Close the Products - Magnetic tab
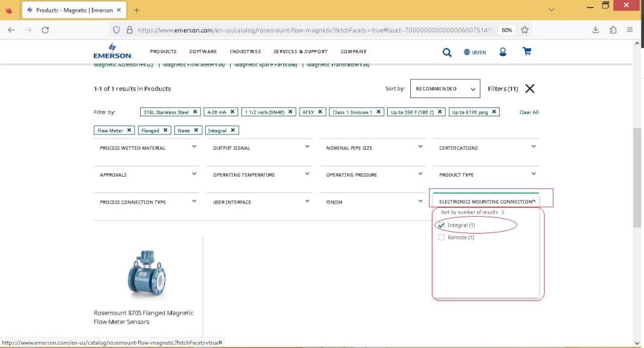644x348 pixels. point(119,10)
